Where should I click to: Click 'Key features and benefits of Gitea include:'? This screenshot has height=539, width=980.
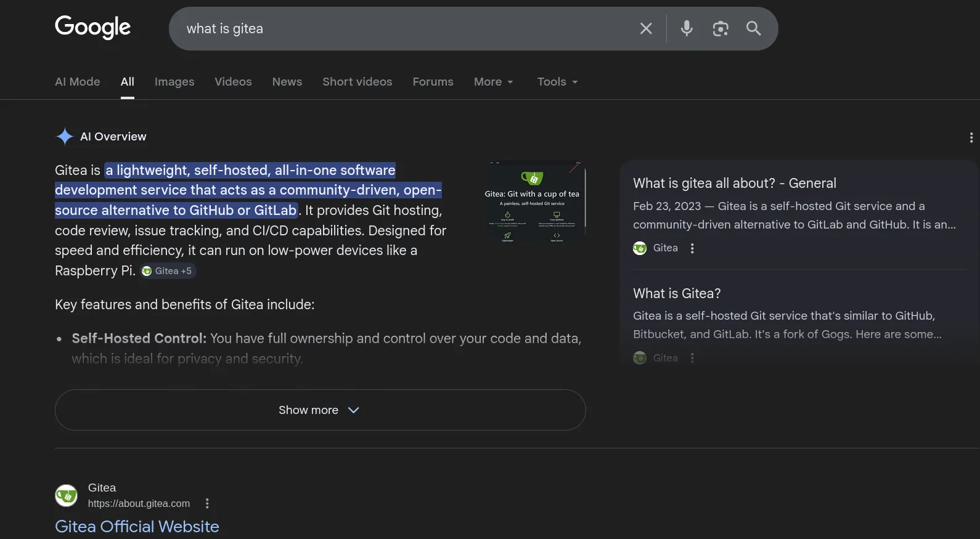[x=185, y=305]
